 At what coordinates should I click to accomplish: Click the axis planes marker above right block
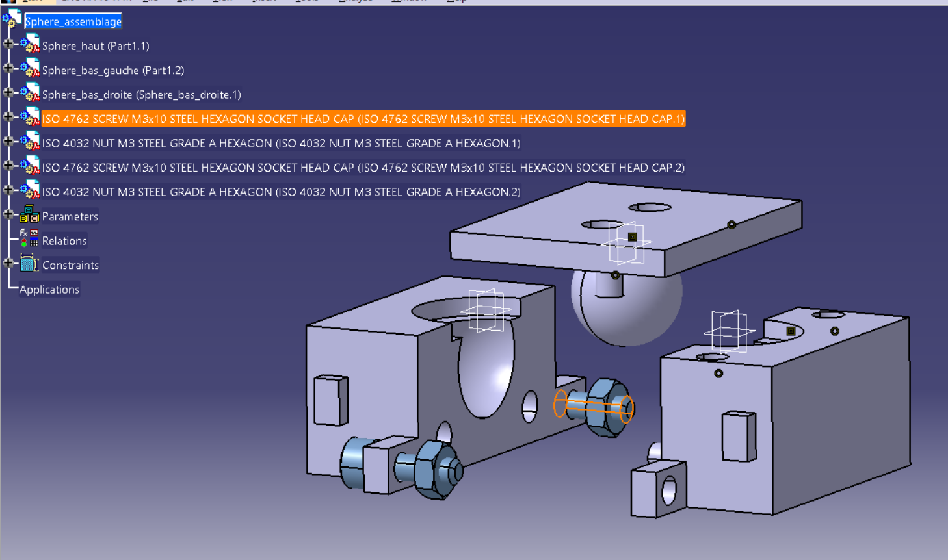tap(728, 331)
